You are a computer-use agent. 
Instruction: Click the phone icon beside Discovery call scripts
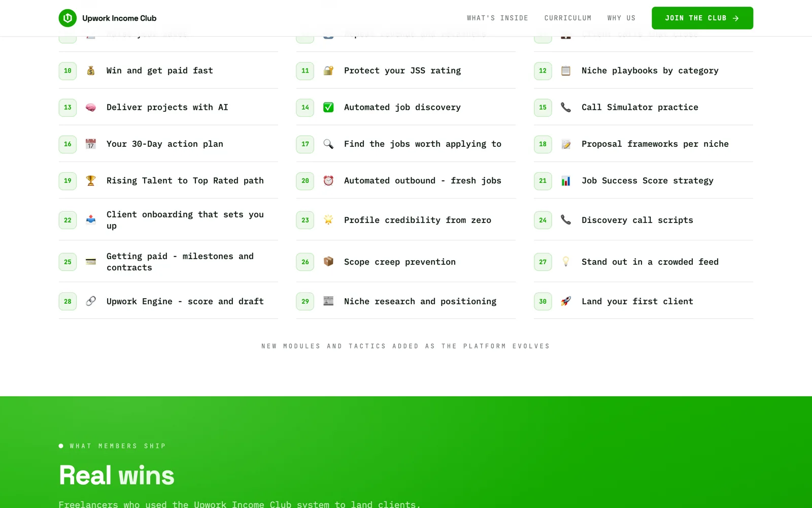566,220
